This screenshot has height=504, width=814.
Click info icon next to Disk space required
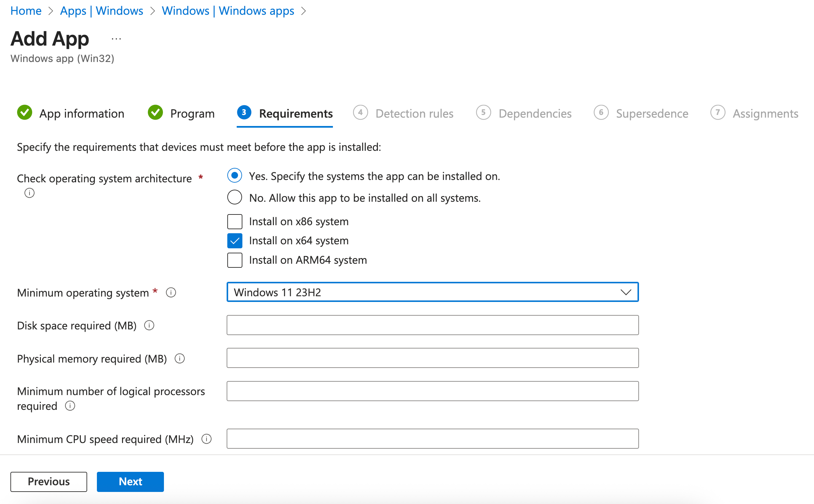click(x=149, y=325)
